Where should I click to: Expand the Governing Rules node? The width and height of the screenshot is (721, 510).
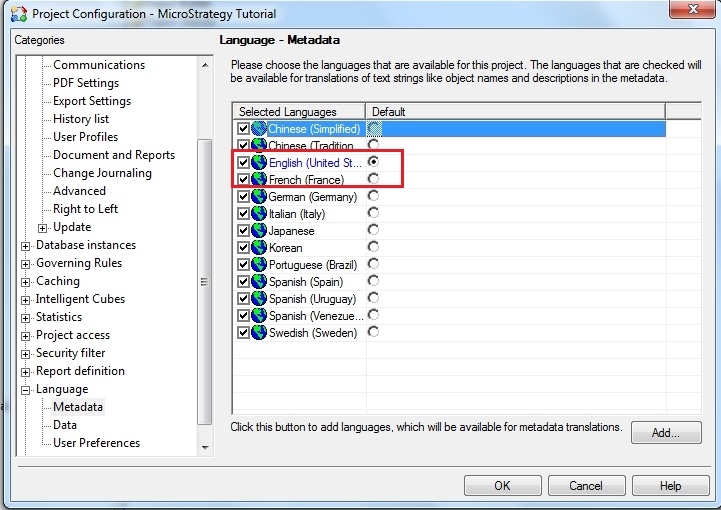pyautogui.click(x=26, y=264)
